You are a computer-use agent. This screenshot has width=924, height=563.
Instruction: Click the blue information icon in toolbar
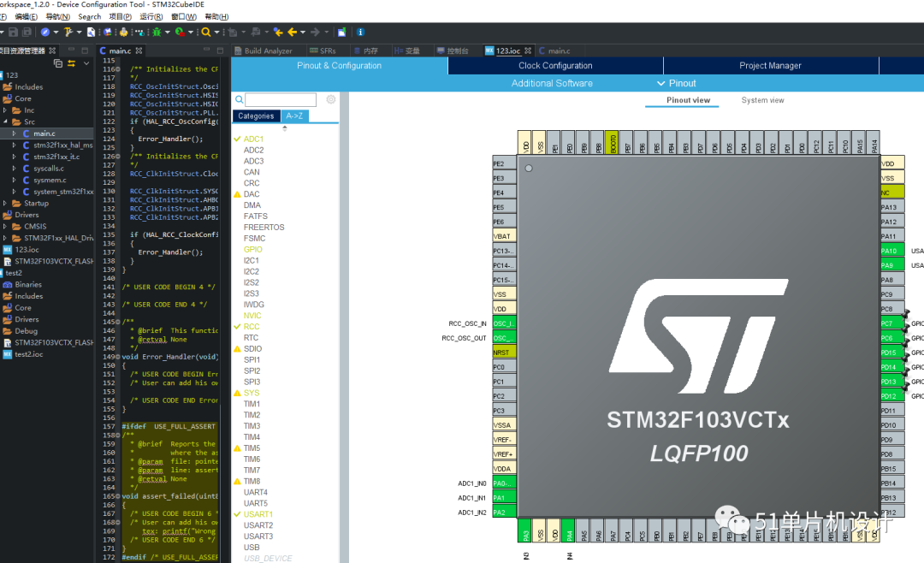point(361,32)
